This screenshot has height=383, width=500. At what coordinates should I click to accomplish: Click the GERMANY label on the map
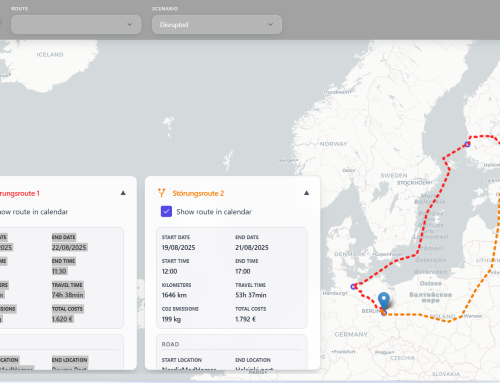351,334
